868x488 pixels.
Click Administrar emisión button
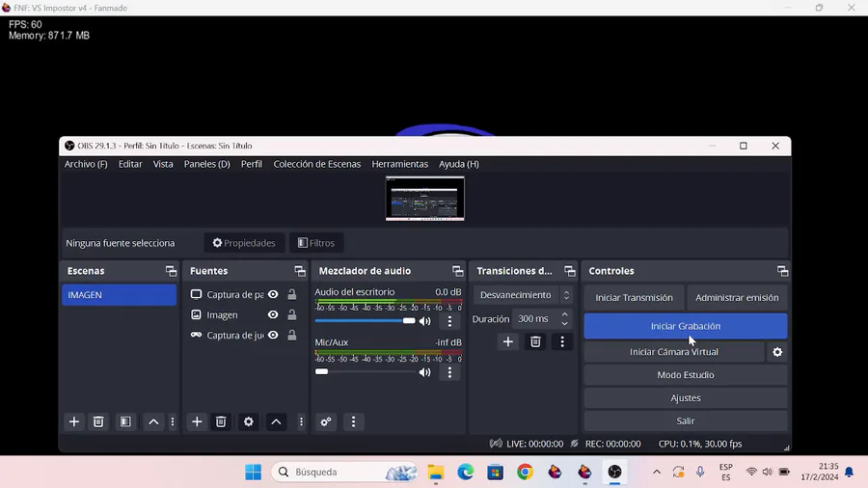pyautogui.click(x=737, y=298)
